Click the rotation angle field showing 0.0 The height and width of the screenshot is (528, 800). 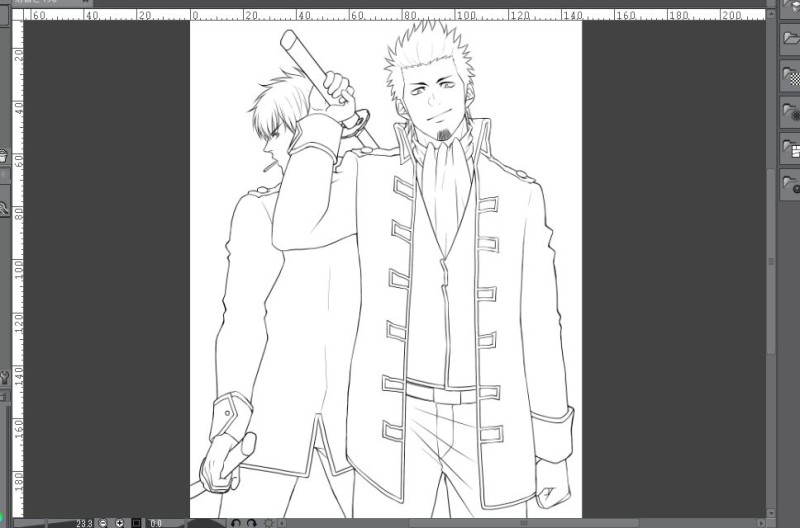[156, 523]
